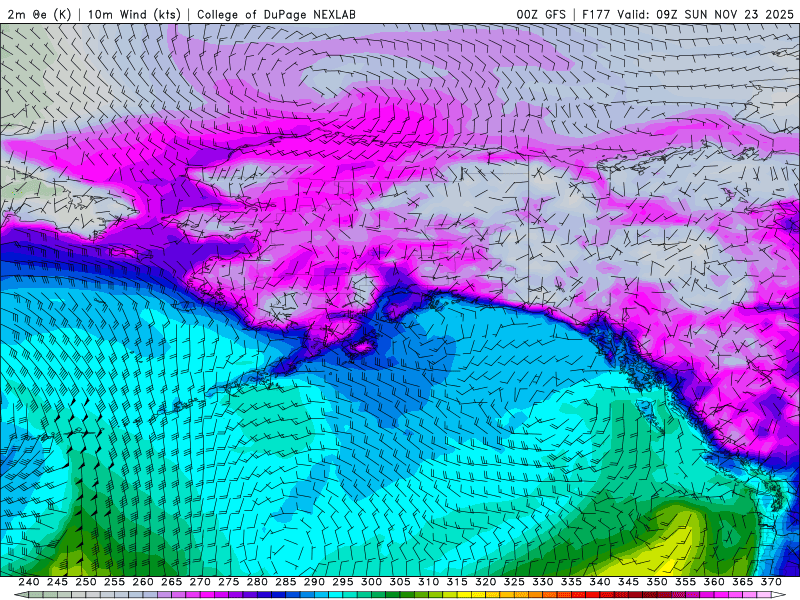Click the right arrow end of color bar
The image size is (800, 600).
(779, 595)
